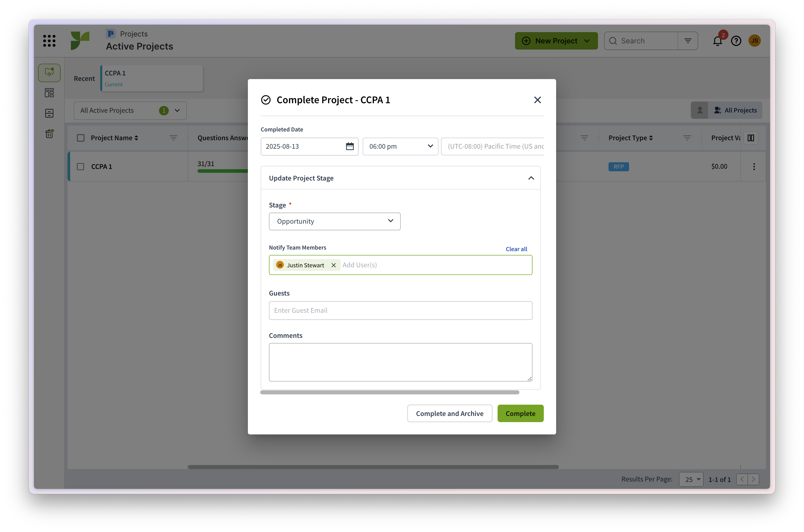Viewport: 804px width, 532px height.
Task: Click the trash icon in left sidebar
Action: click(x=49, y=134)
